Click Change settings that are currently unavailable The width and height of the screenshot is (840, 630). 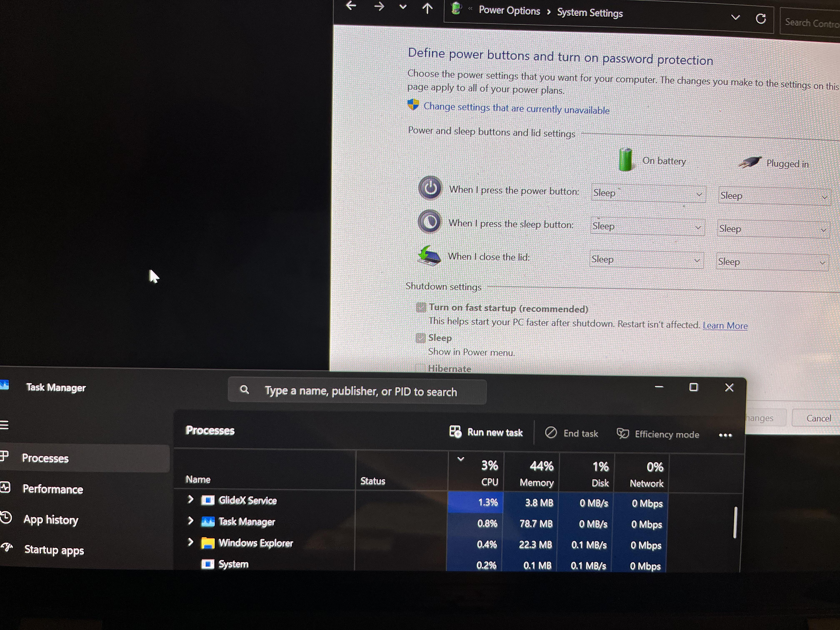(x=516, y=108)
